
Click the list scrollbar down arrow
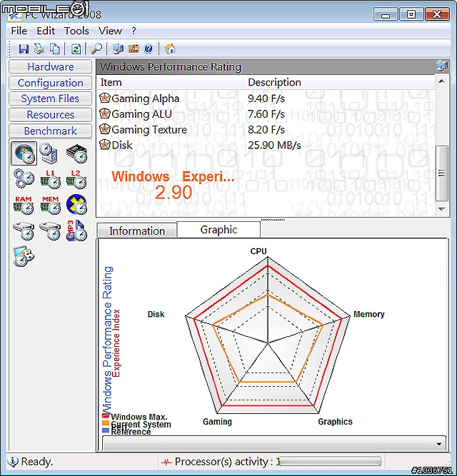(442, 209)
